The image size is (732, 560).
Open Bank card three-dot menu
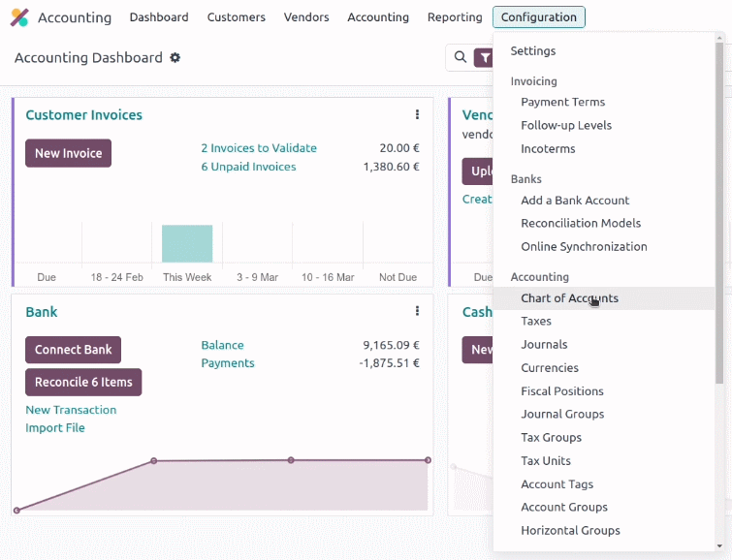(x=417, y=311)
